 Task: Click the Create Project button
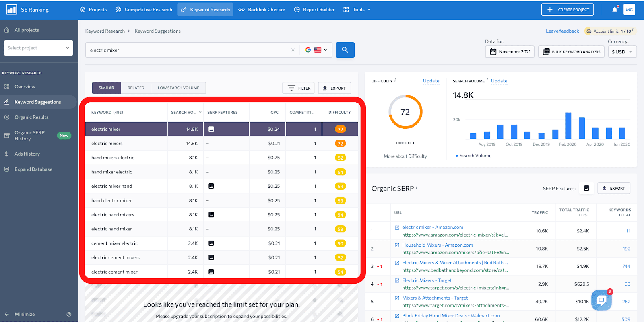[x=568, y=10]
